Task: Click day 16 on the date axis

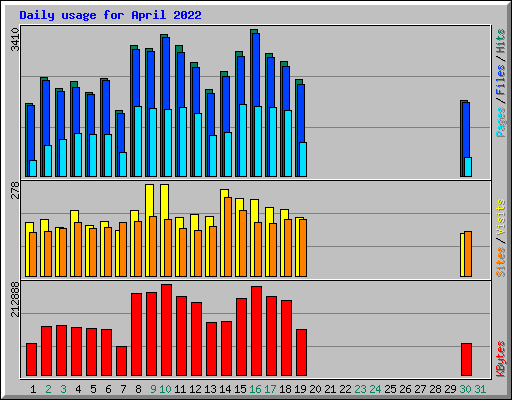Action: (x=255, y=389)
